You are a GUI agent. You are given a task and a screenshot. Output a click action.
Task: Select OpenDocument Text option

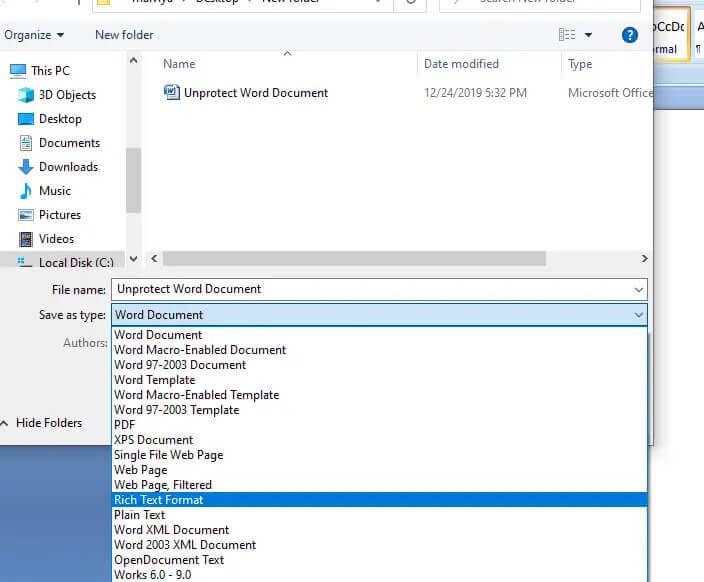[379, 560]
